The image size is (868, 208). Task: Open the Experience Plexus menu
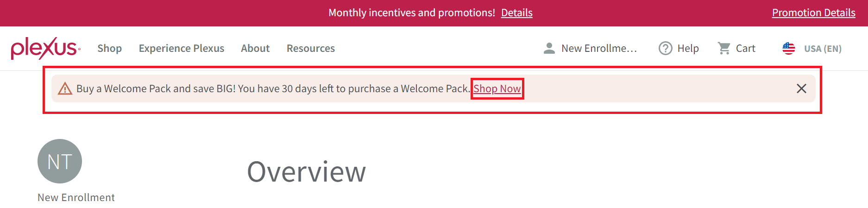tap(182, 48)
